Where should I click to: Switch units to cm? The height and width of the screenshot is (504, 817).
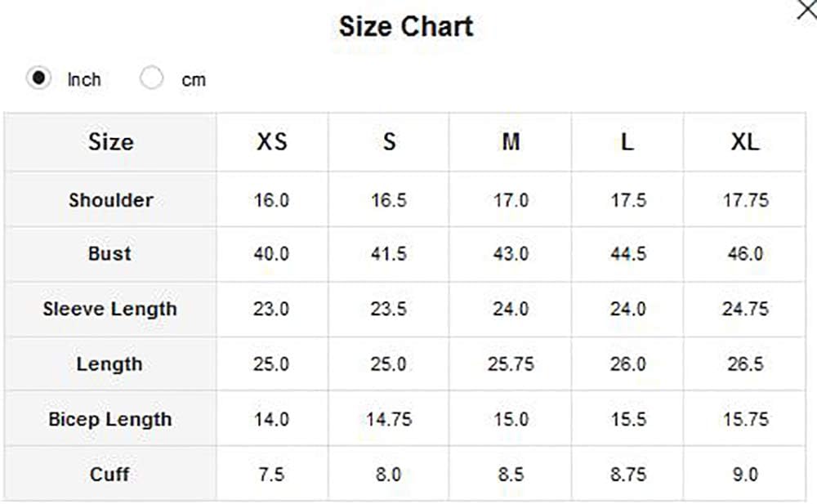click(151, 78)
